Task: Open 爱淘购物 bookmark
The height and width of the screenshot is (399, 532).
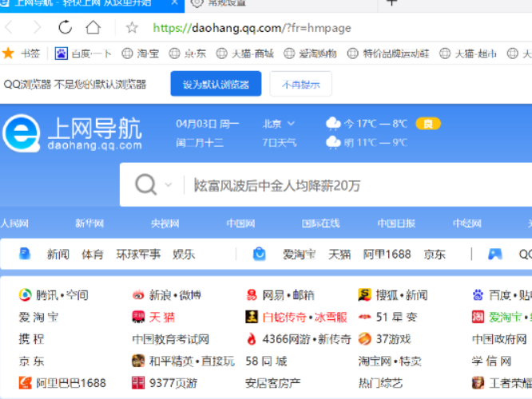Action: (x=310, y=53)
